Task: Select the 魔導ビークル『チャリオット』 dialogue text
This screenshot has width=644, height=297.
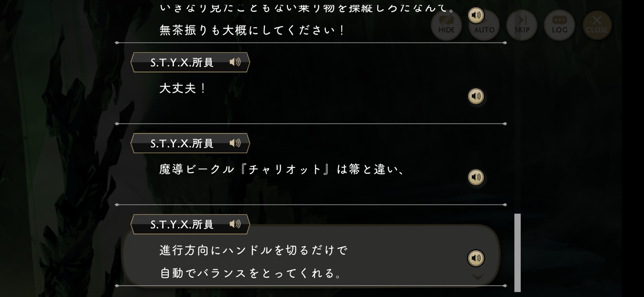Action: pos(282,169)
